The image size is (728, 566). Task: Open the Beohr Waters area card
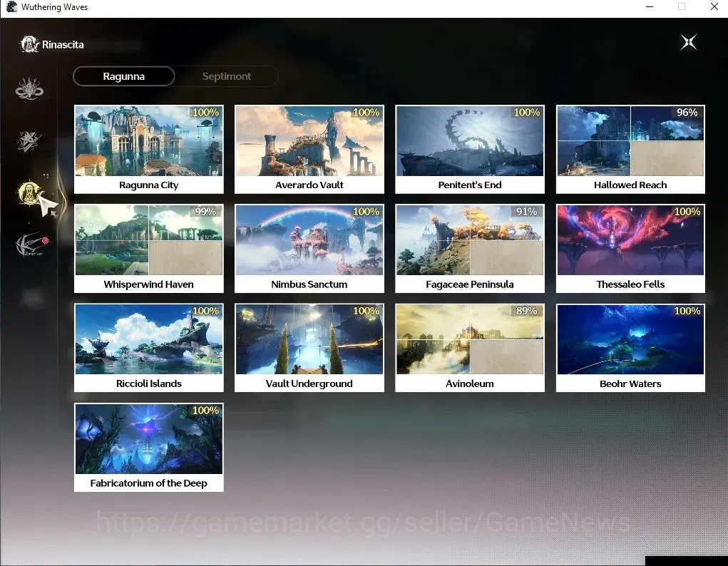pos(630,348)
